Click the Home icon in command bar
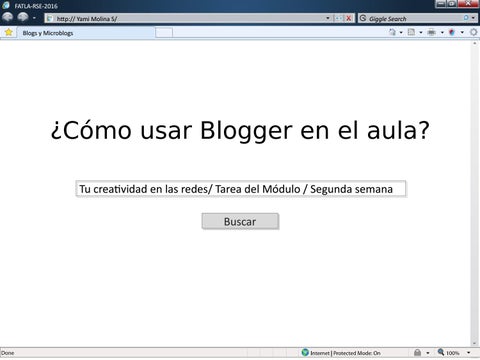This screenshot has height=360, width=480. click(392, 32)
